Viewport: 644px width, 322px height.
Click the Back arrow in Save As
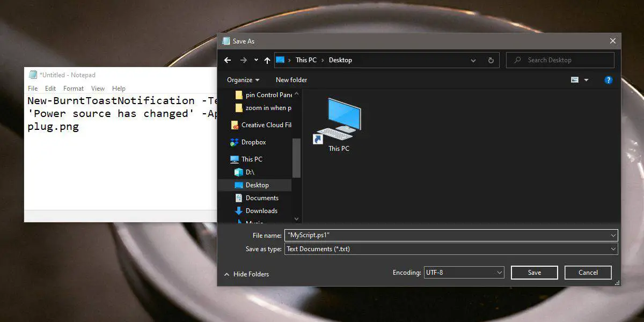click(x=228, y=60)
